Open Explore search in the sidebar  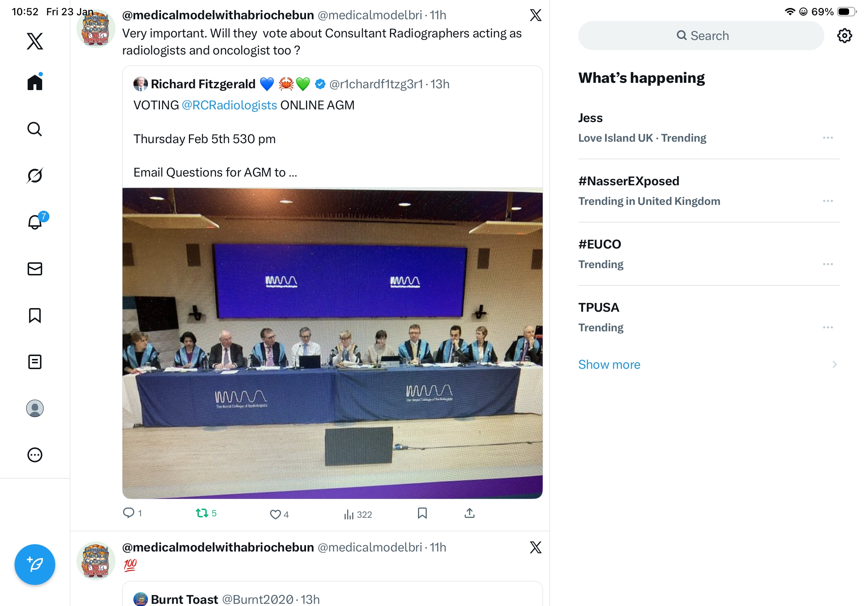(x=35, y=129)
